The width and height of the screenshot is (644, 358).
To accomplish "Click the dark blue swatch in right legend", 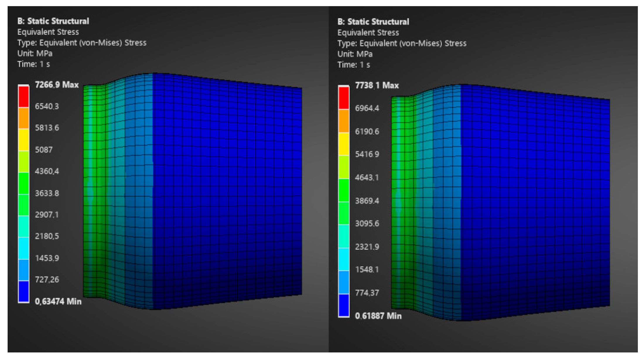I will pos(344,305).
